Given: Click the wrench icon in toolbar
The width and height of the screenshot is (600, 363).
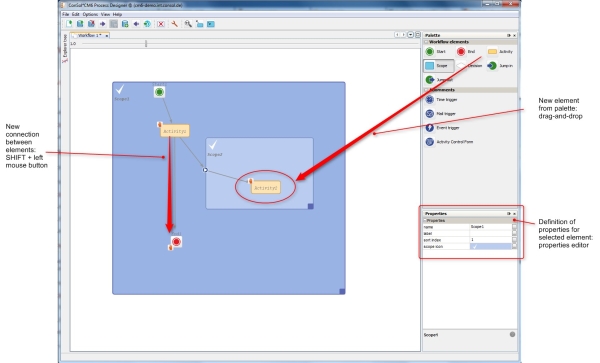Looking at the screenshot, I should click(174, 24).
